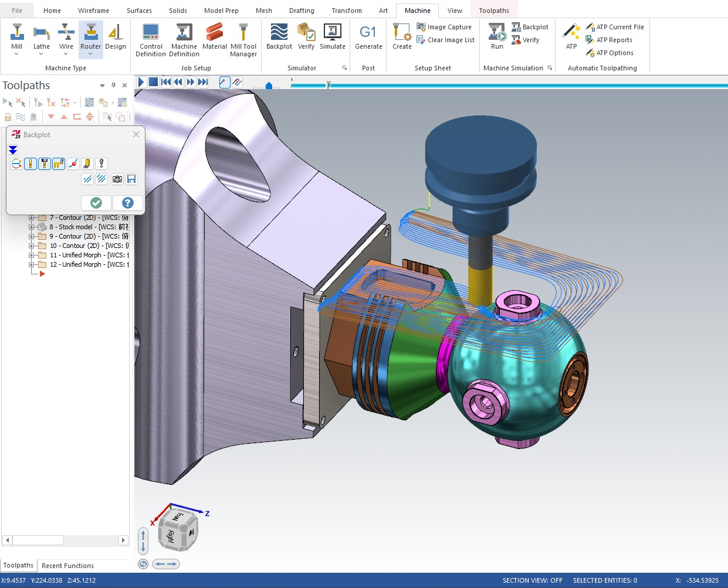
Task: Toggle Display Holder in Backplot dialog
Action: [45, 164]
